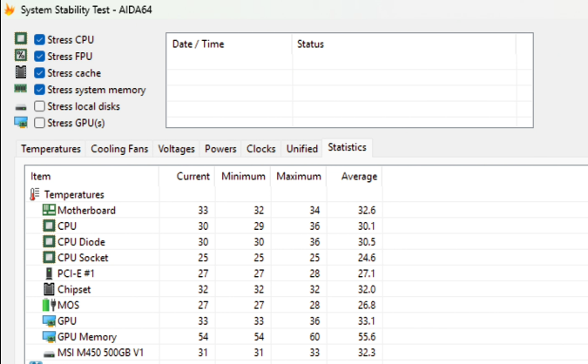Viewport: 588px width, 364px height.
Task: Uncheck the Stress system memory option
Action: 40,90
